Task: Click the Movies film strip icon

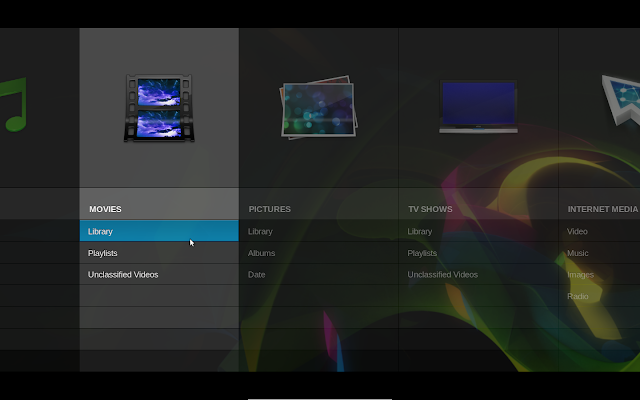Action: pos(159,108)
